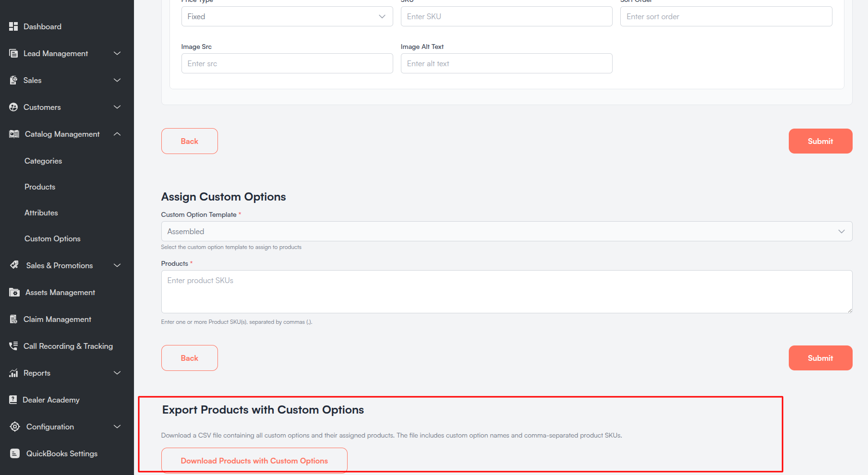Viewport: 868px width, 475px height.
Task: Expand the Sales & Promotions chevron
Action: pos(117,265)
